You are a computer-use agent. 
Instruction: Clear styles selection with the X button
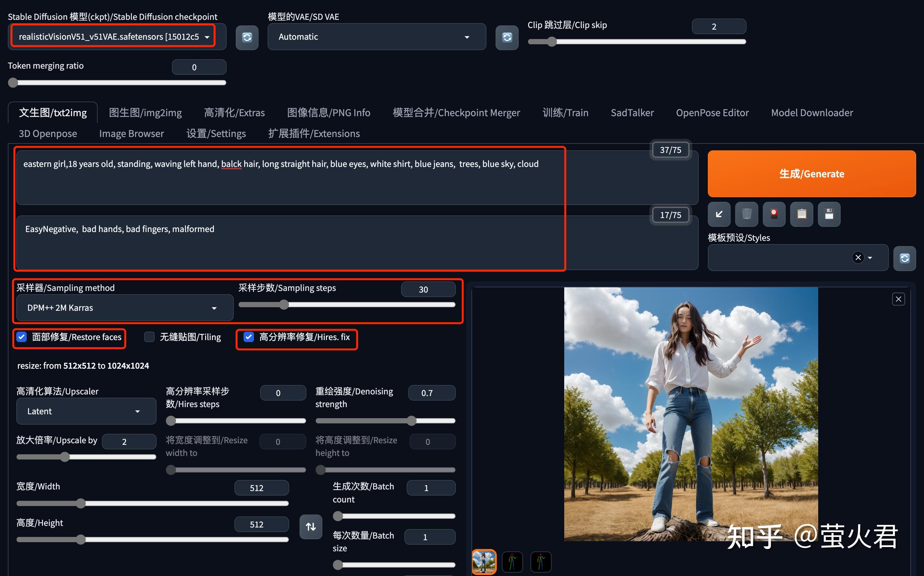coord(858,257)
